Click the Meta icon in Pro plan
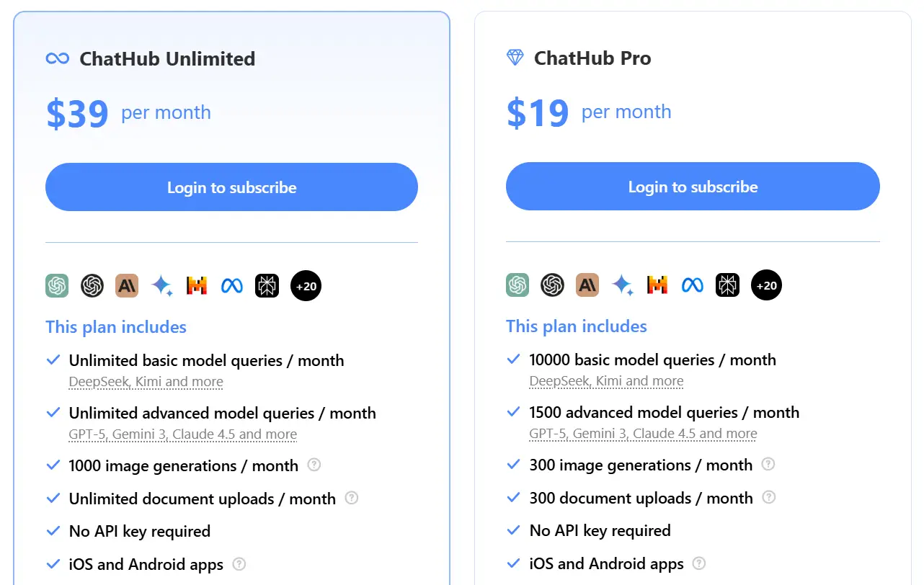 click(x=692, y=285)
